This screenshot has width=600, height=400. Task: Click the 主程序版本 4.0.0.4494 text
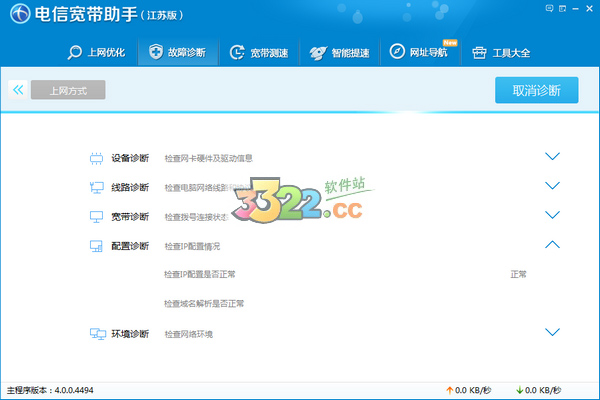[x=50, y=390]
